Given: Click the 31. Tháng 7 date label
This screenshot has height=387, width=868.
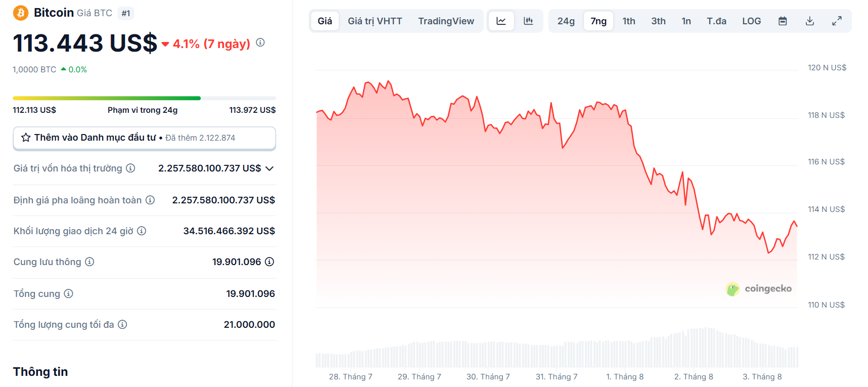Looking at the screenshot, I should point(557,377).
